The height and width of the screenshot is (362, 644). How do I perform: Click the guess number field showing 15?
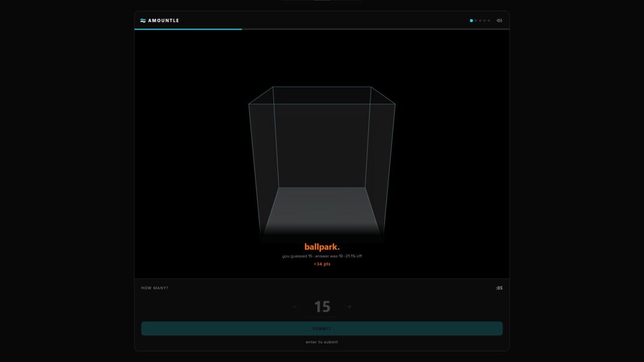322,307
